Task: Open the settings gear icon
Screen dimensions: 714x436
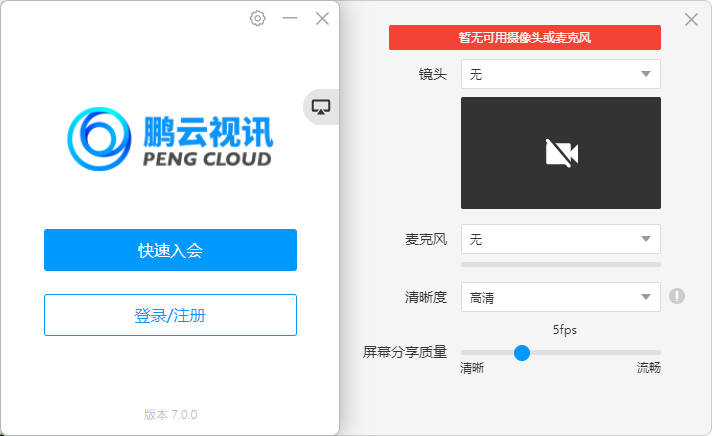Action: (x=257, y=18)
